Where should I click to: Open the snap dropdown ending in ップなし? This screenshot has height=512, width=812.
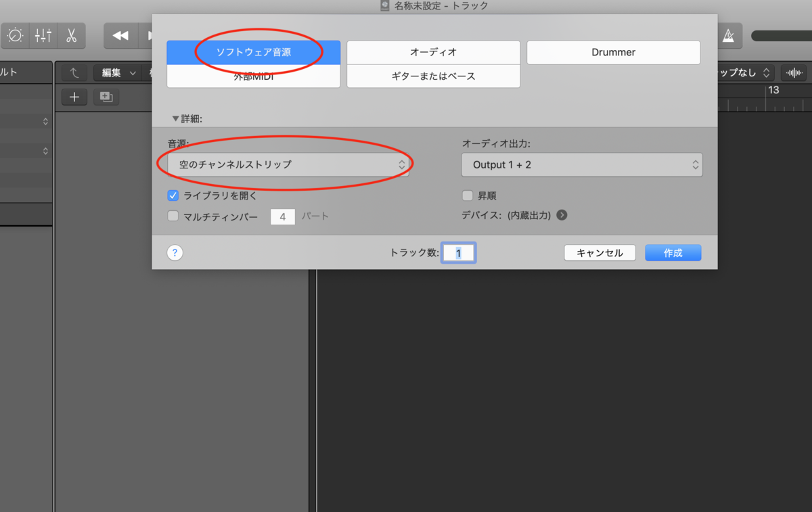(x=746, y=72)
